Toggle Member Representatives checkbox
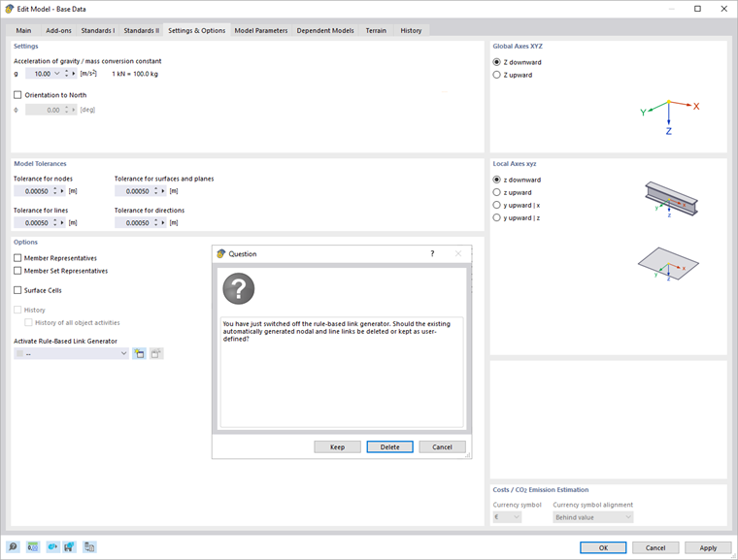 [17, 258]
